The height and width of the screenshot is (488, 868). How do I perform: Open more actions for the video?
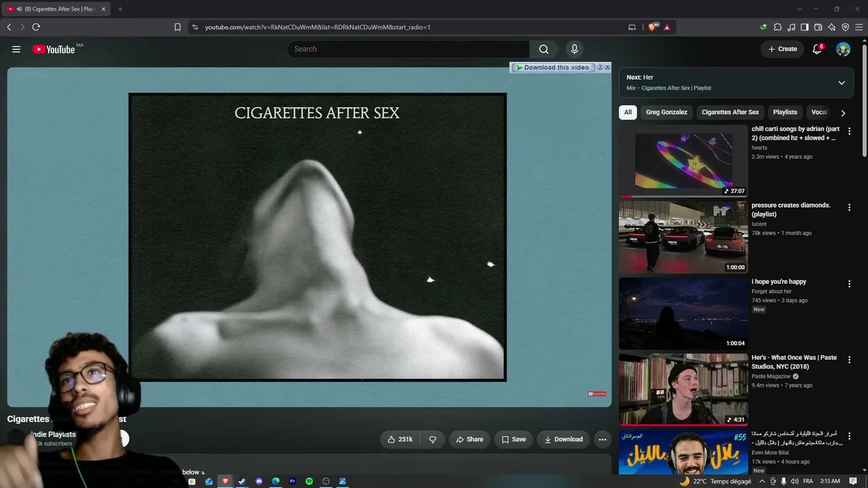[x=602, y=439]
